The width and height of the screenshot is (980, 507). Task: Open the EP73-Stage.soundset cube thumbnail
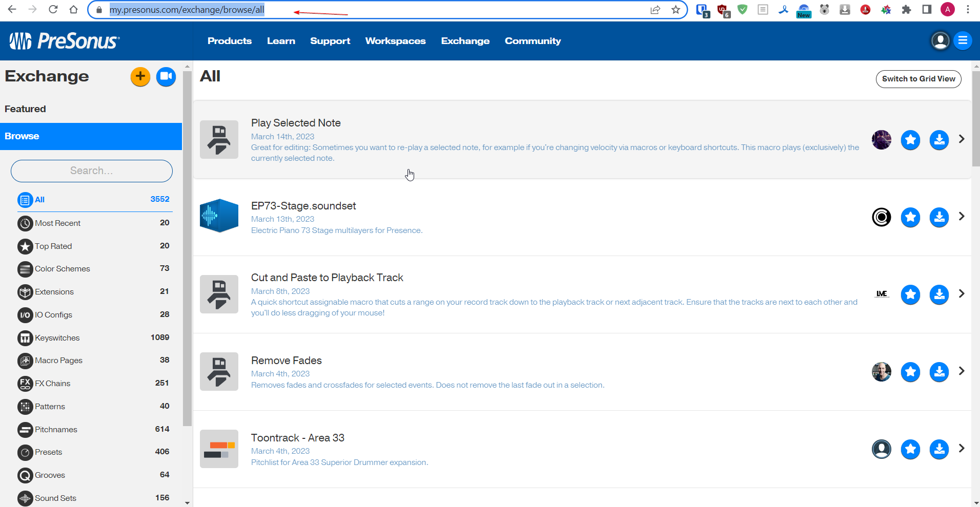point(219,216)
